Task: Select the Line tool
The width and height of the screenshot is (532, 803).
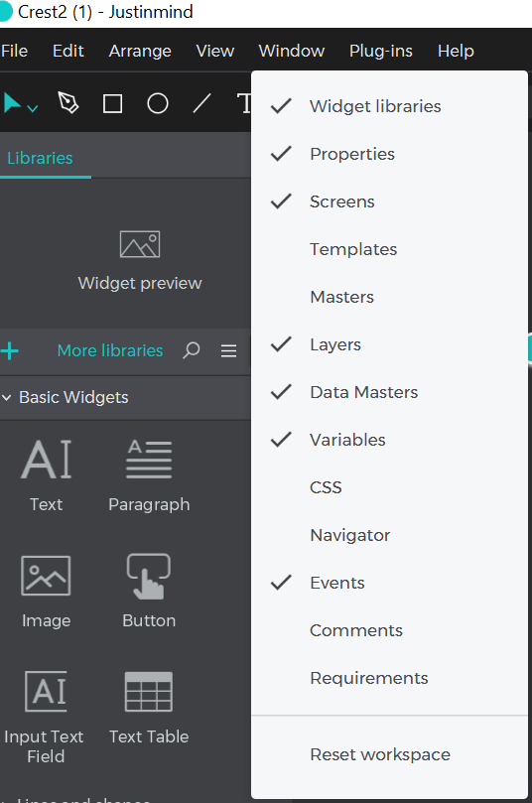Action: click(x=201, y=103)
